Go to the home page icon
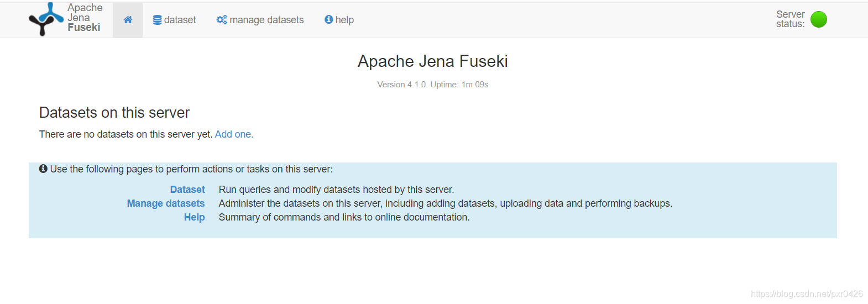Image resolution: width=868 pixels, height=304 pixels. 128,20
